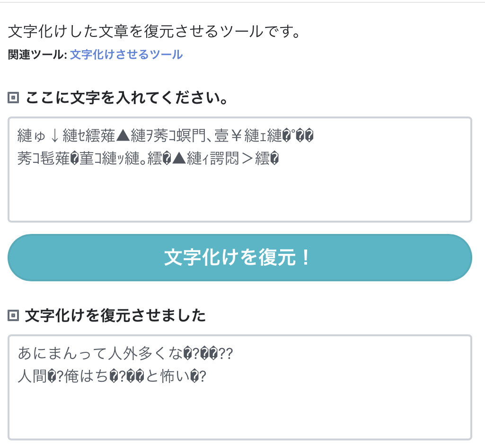Viewport: 485px width, 448px height.
Task: Click the ＞ symbol in second input line
Action: pyautogui.click(x=247, y=159)
